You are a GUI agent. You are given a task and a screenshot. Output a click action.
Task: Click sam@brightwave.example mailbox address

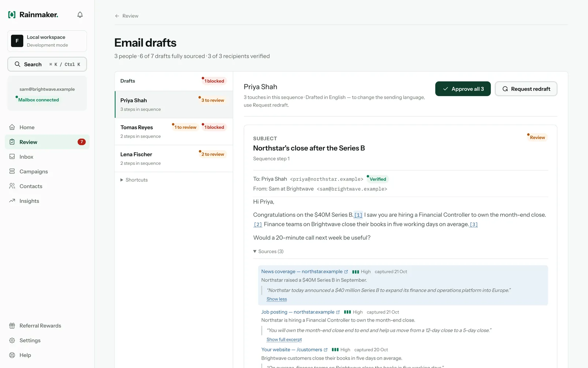point(47,89)
